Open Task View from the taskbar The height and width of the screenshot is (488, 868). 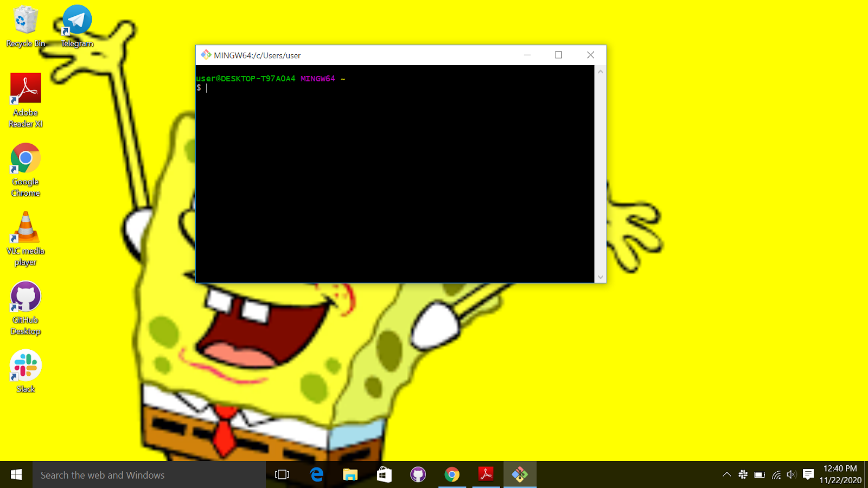click(282, 475)
